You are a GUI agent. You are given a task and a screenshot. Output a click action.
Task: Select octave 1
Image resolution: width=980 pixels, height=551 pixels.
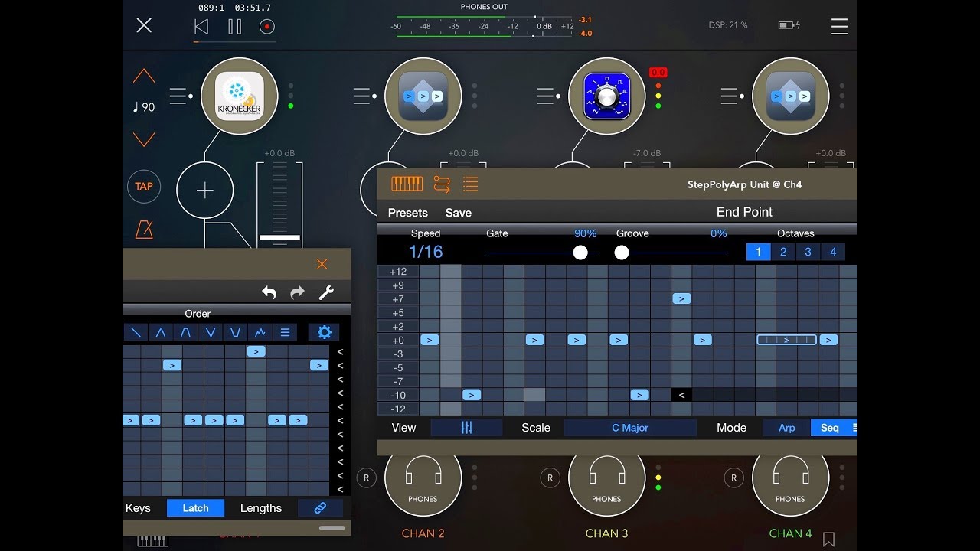pyautogui.click(x=759, y=252)
